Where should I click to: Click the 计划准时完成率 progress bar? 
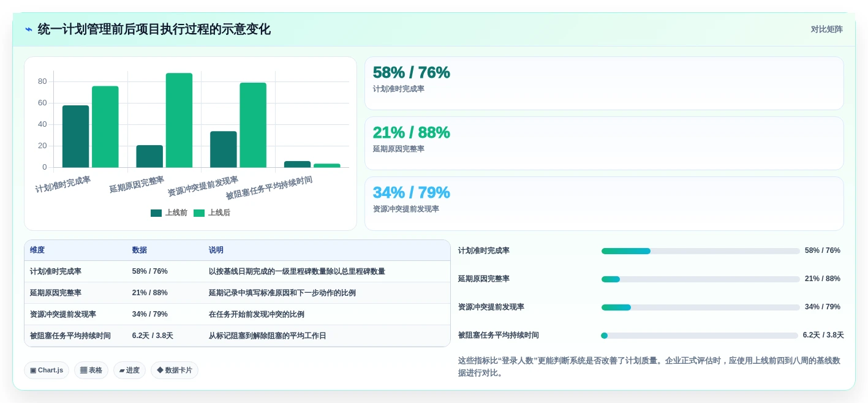click(x=701, y=251)
